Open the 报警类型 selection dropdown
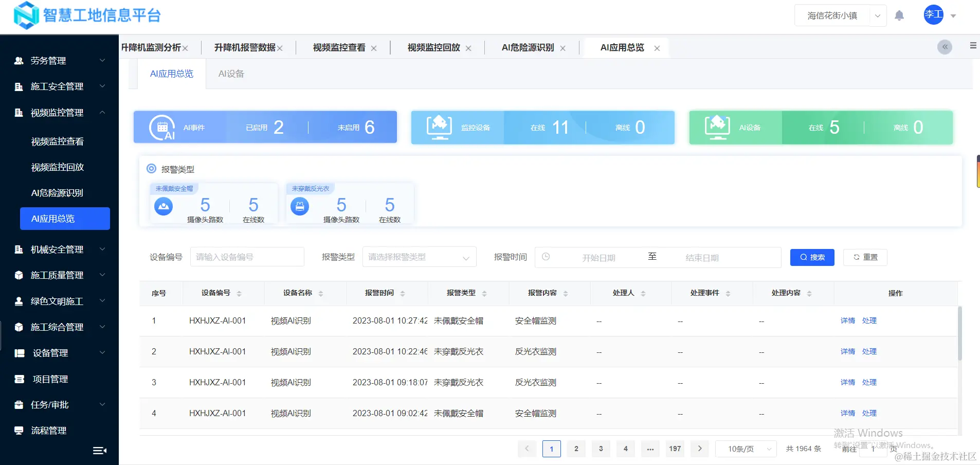980x465 pixels. tap(419, 257)
